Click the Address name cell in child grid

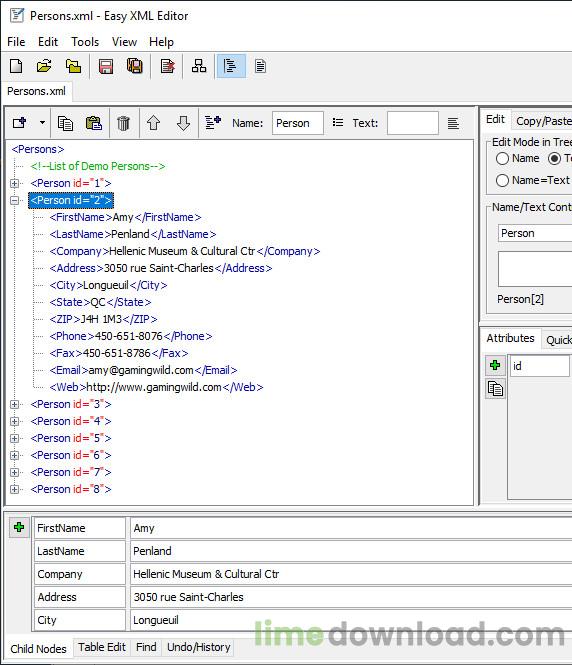tap(80, 597)
